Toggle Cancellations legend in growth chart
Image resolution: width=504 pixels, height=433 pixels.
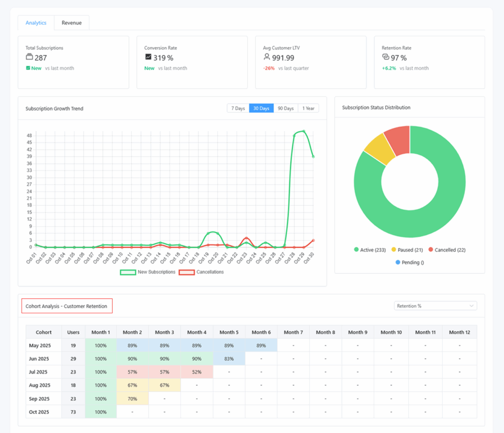201,272
